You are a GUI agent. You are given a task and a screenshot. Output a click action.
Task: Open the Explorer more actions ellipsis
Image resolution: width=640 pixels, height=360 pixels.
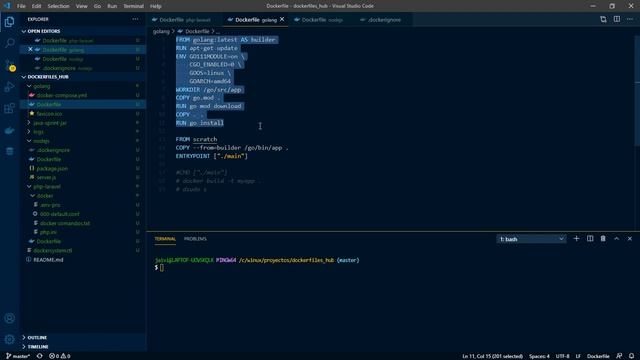(x=135, y=19)
